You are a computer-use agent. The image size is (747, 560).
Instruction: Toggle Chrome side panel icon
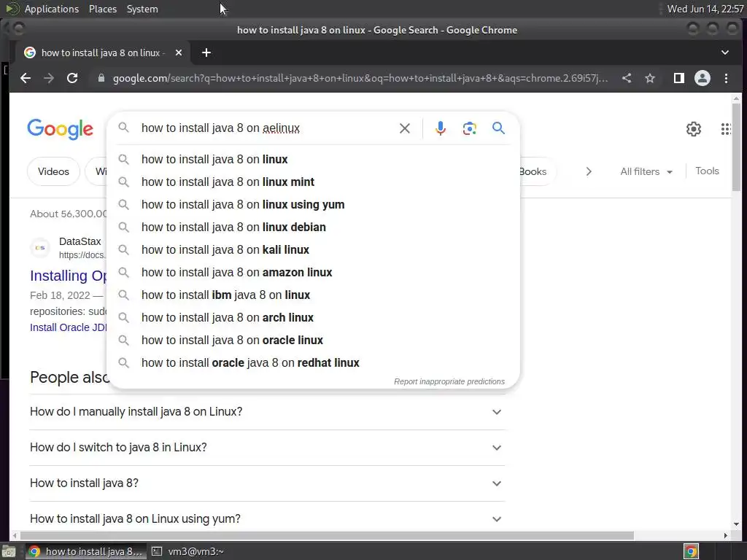point(679,78)
